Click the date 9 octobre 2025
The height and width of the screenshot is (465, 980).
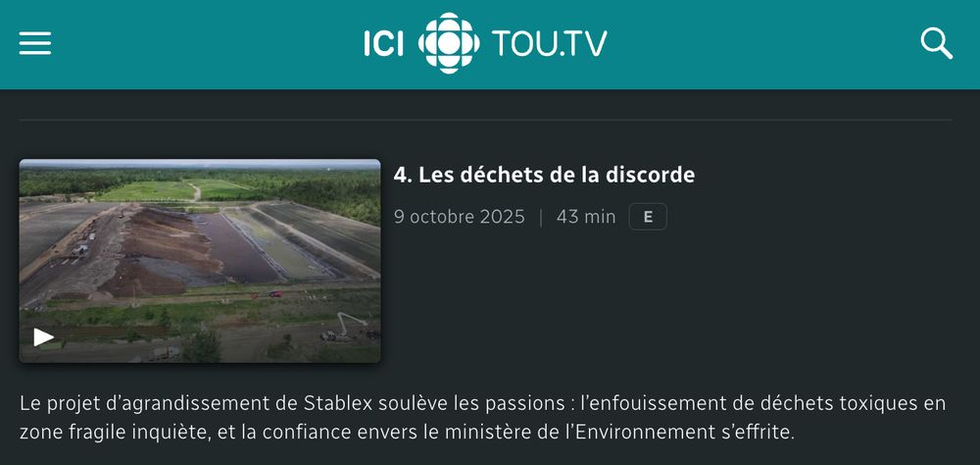(460, 217)
